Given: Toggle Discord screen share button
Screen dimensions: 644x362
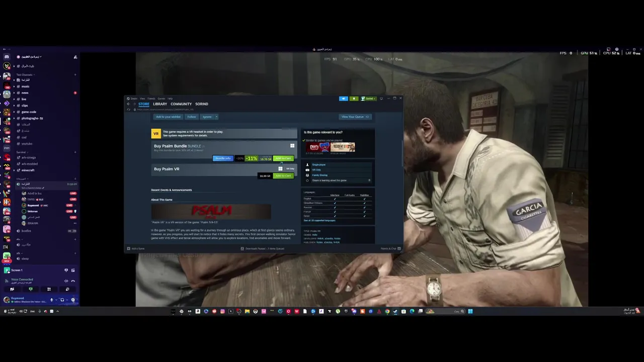Looking at the screenshot, I should [x=31, y=289].
